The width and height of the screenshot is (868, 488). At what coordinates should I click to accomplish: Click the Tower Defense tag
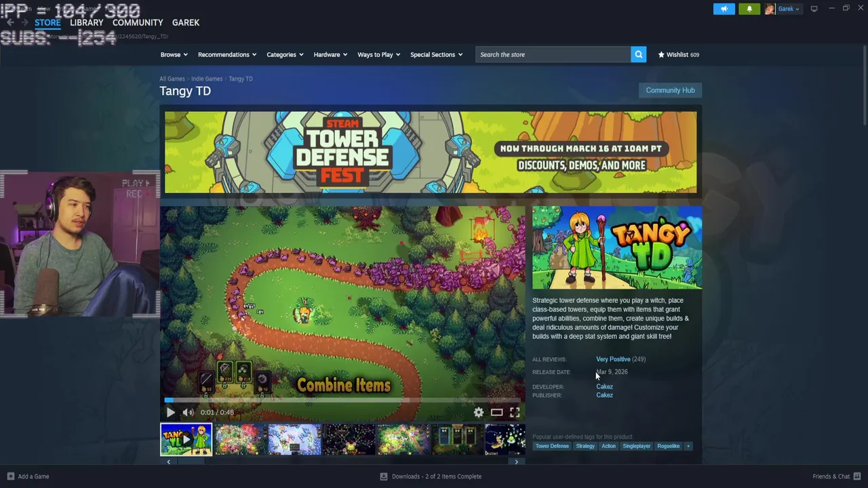click(x=552, y=446)
